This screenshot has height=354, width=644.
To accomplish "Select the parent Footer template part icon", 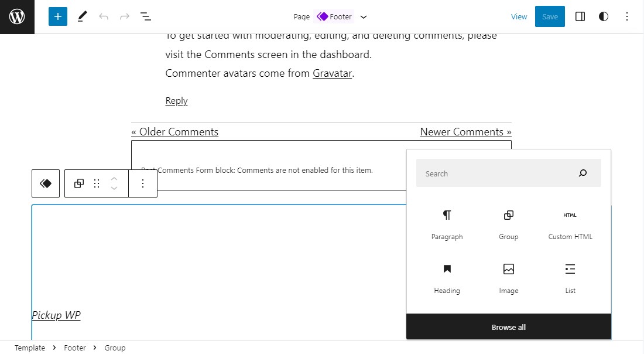I will (46, 183).
